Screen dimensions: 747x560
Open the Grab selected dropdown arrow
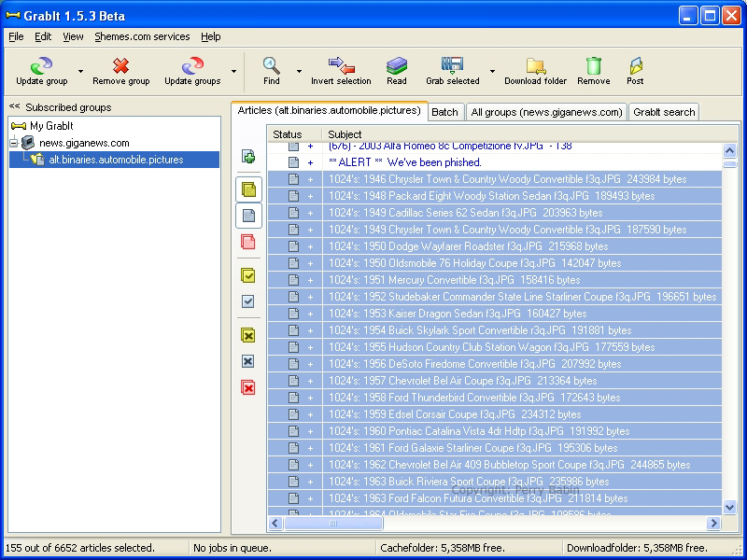click(x=492, y=72)
